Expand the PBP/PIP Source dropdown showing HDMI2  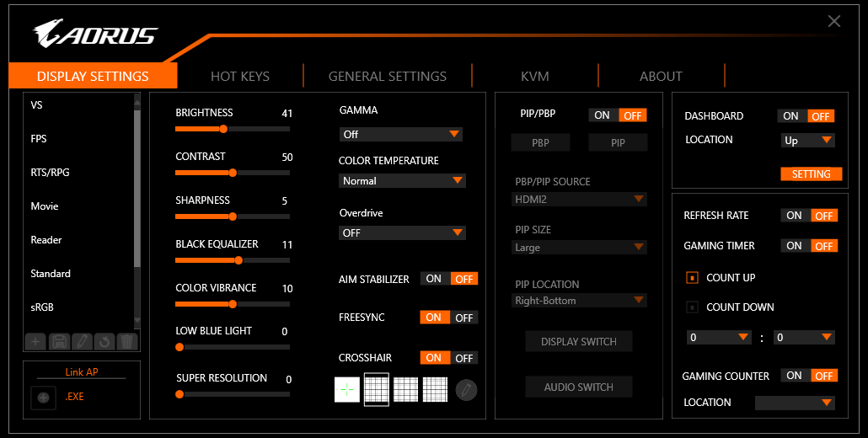point(579,199)
